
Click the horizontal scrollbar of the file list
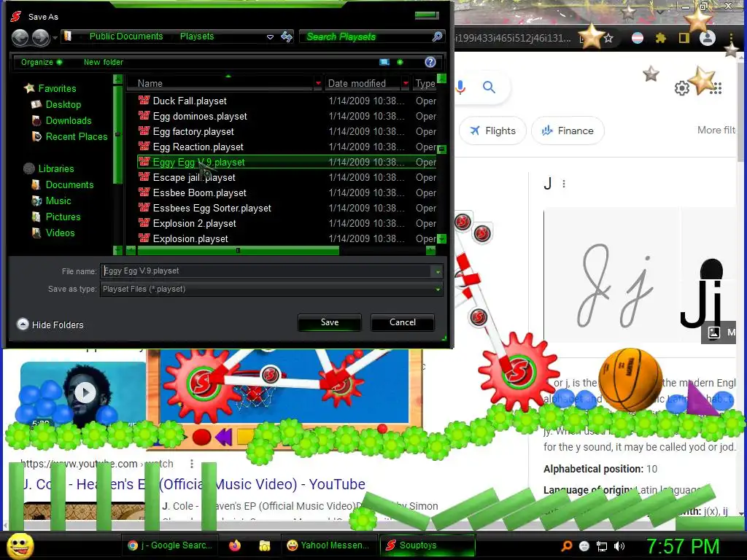click(x=239, y=250)
